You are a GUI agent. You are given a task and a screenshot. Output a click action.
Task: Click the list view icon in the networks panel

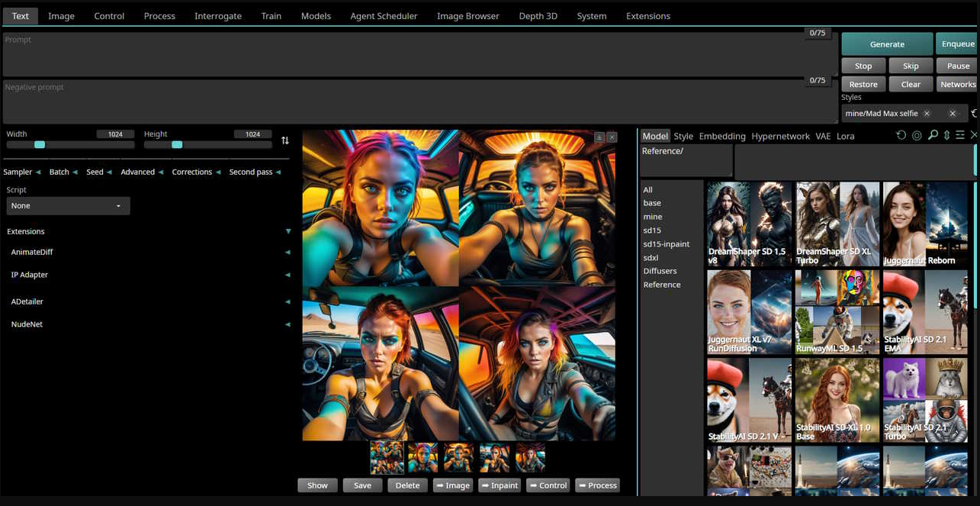coord(959,135)
